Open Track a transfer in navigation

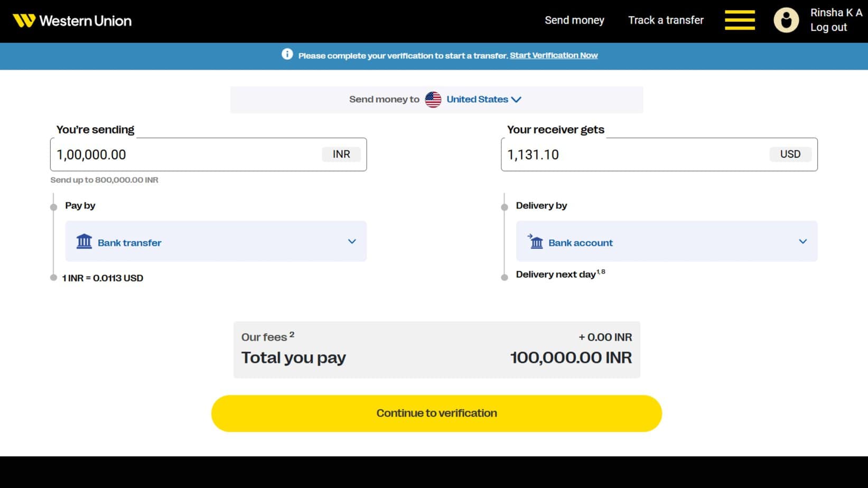tap(666, 20)
